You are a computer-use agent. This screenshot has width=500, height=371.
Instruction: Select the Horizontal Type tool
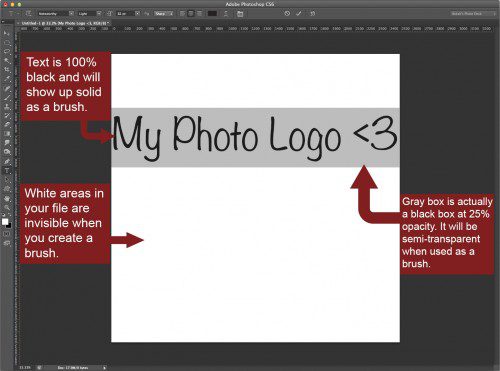click(6, 171)
